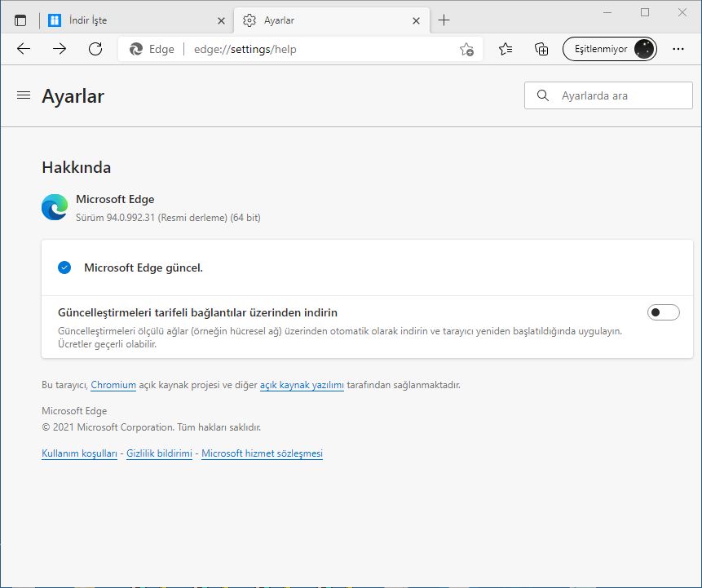Switch to the İndir İşte tab
Viewport: 702px width, 588px height.
(x=136, y=20)
